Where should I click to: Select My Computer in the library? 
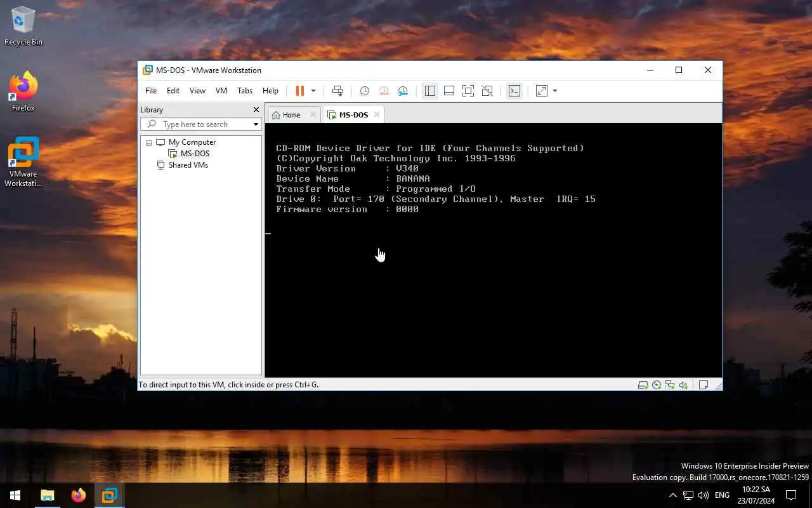pos(192,142)
